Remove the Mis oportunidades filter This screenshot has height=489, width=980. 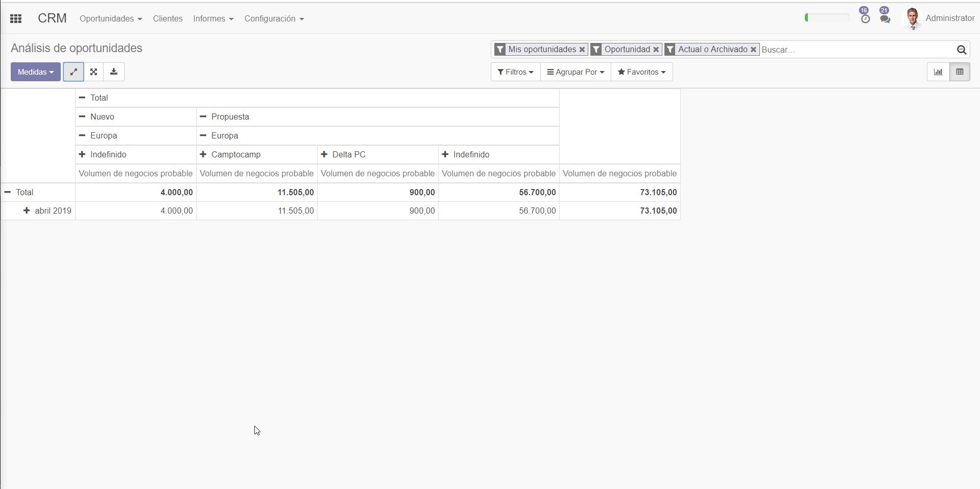[x=582, y=50]
